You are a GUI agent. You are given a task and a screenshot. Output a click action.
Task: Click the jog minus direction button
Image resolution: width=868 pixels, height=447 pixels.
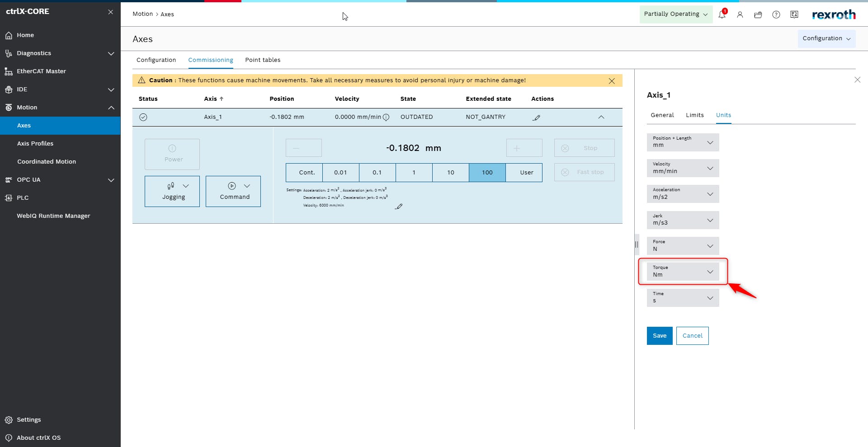pos(303,148)
